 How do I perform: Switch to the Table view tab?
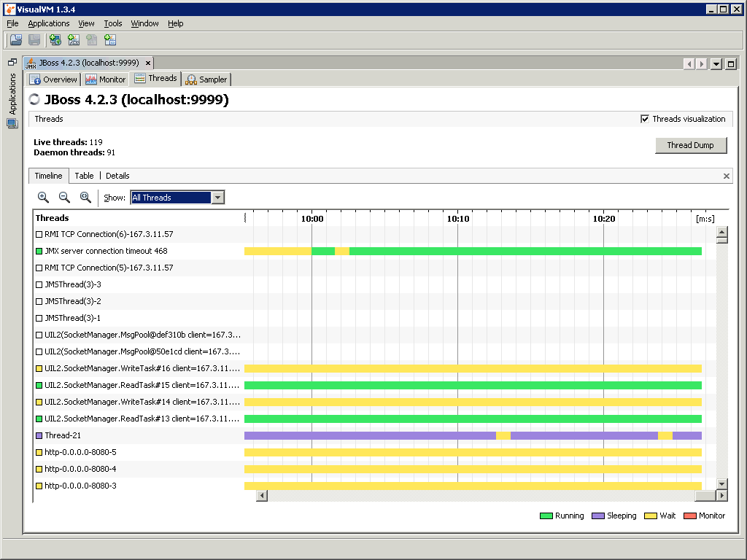pyautogui.click(x=85, y=176)
